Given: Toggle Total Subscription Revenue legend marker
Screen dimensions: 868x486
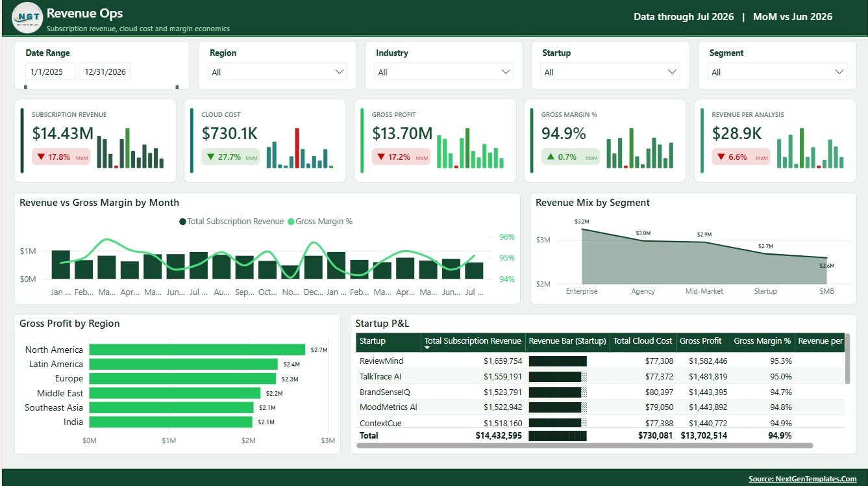Looking at the screenshot, I should pos(183,222).
